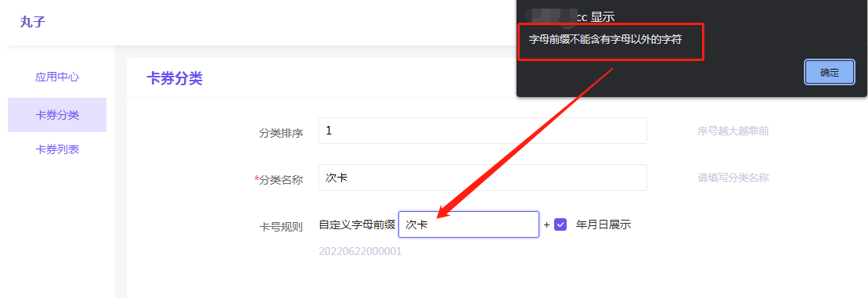Select 卡券分类 sidebar menu item

[57, 115]
